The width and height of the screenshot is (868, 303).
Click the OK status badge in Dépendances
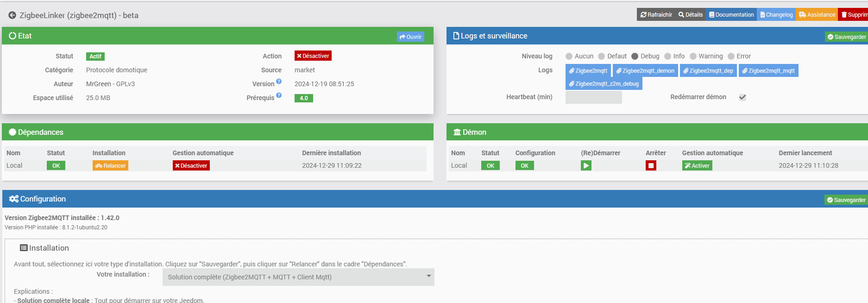56,165
